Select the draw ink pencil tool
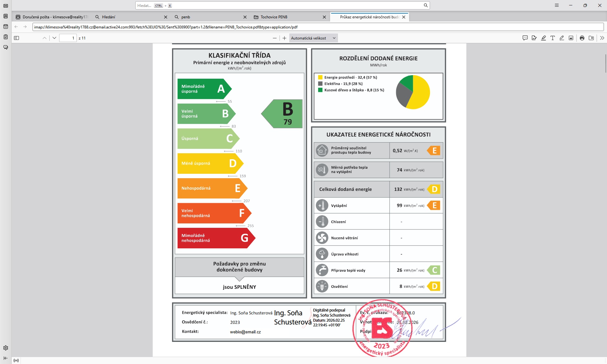Screen dimensions: 607x364 point(562,38)
